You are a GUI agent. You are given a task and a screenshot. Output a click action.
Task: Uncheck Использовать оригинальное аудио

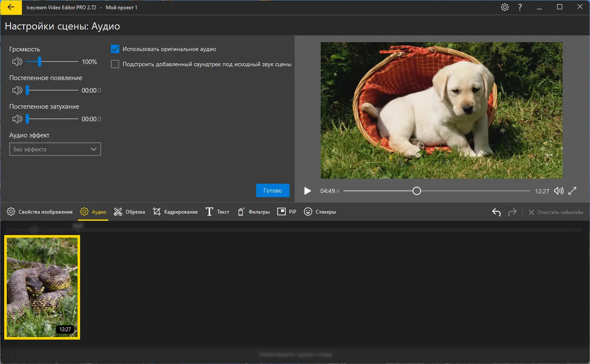[x=115, y=49]
